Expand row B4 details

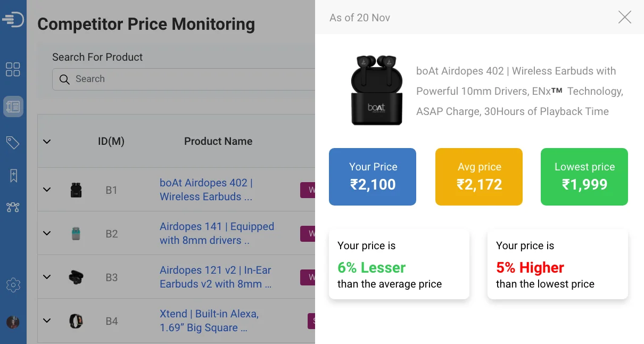tap(47, 321)
